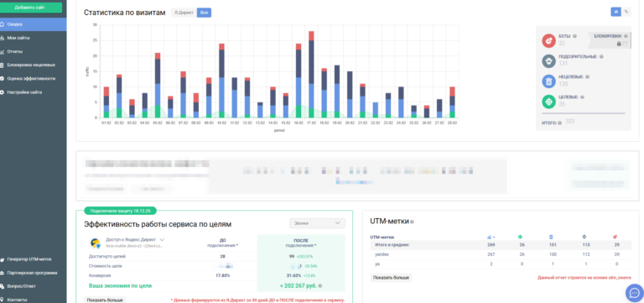644x303 pixels.
Task: Click the Блокировки lock icon
Action: click(619, 44)
